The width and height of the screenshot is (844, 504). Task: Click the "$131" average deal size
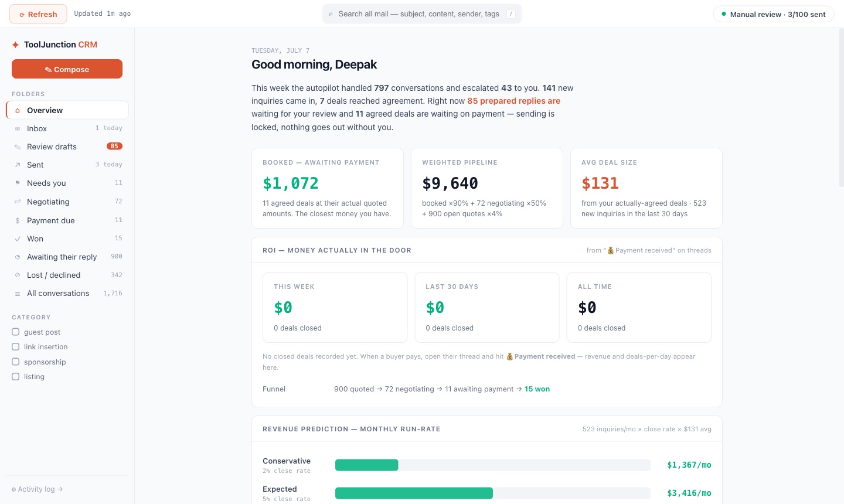click(x=600, y=183)
